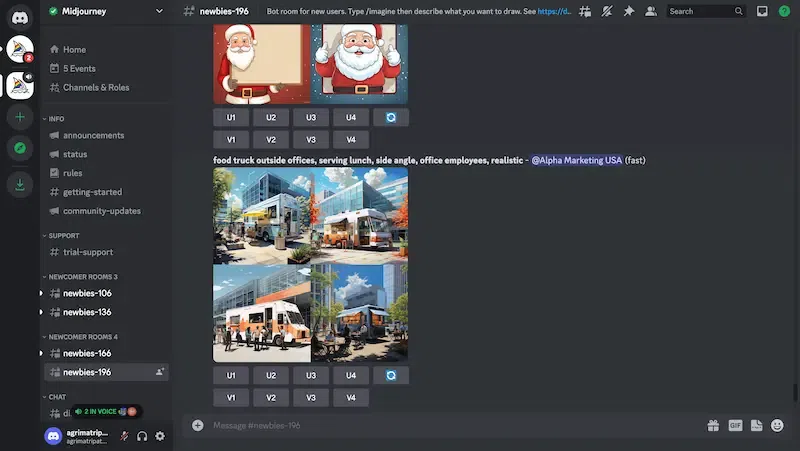Open the gift Nitro icon
The image size is (800, 451).
coord(713,425)
